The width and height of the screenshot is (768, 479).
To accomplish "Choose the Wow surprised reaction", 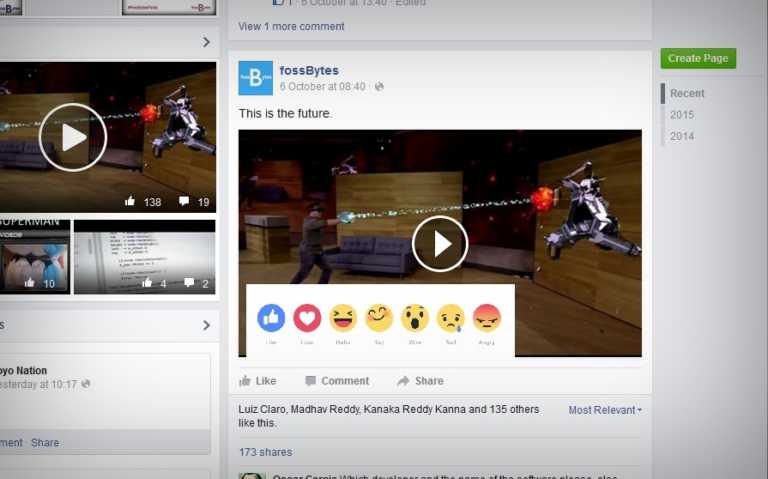I will 415,318.
